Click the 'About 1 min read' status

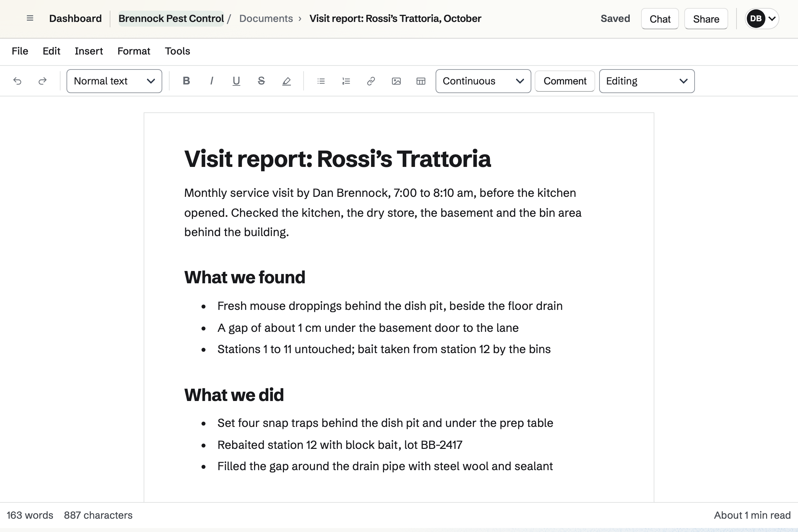coord(752,515)
